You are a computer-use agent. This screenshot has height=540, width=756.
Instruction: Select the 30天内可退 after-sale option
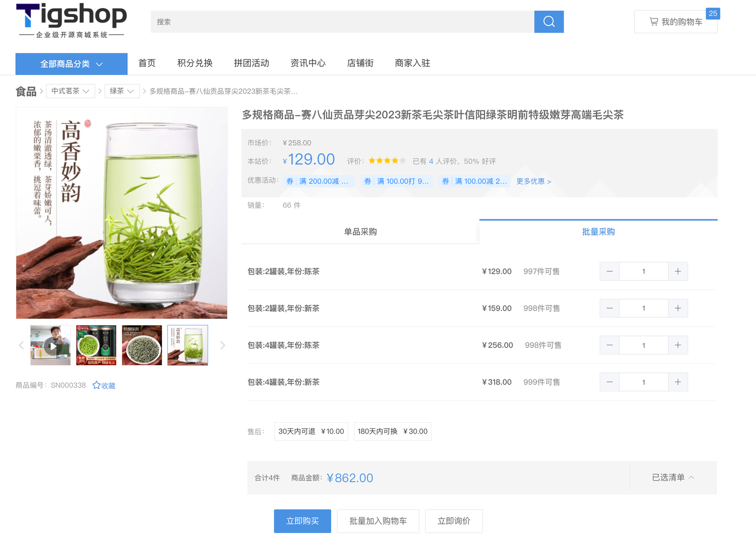311,431
